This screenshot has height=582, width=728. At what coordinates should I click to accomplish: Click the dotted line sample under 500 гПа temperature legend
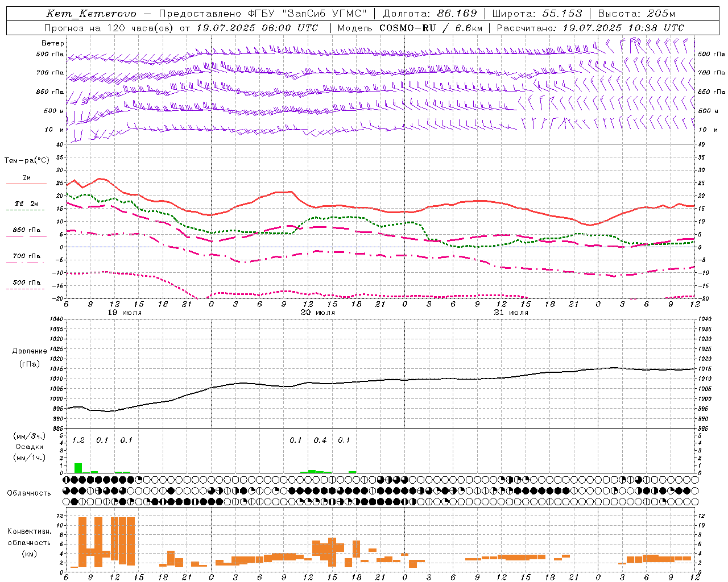25,289
